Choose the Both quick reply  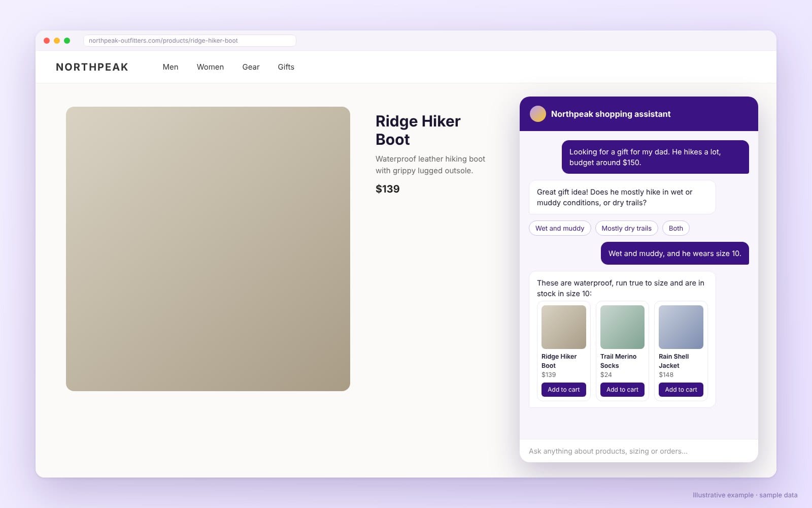coord(675,228)
